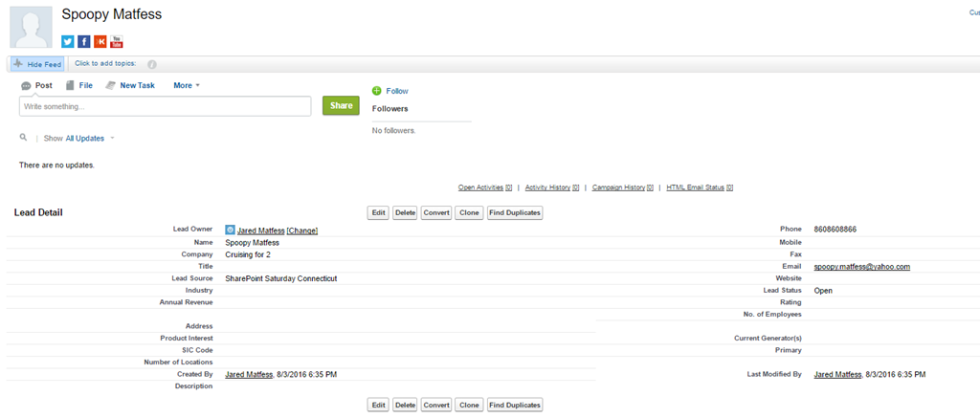Expand the More publisher dropdown
The width and height of the screenshot is (980, 418).
click(x=187, y=85)
